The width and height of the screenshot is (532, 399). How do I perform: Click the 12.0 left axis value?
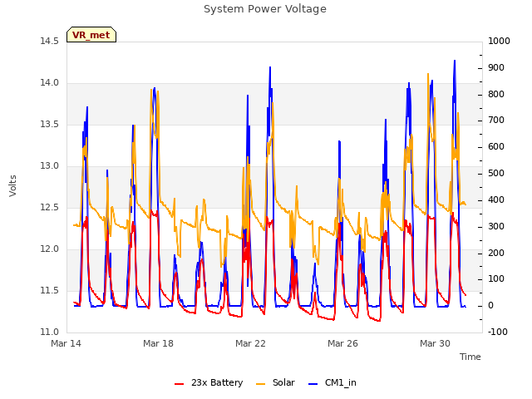tap(49, 249)
